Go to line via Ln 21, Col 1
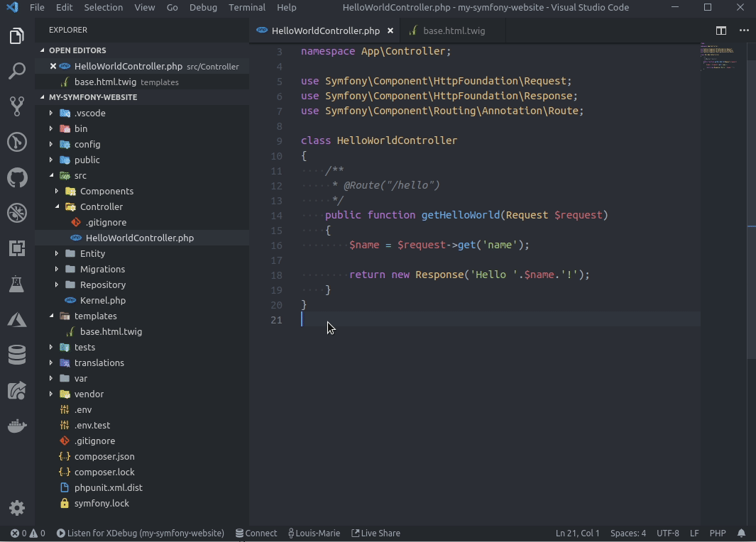Image resolution: width=756 pixels, height=542 pixels. (577, 533)
